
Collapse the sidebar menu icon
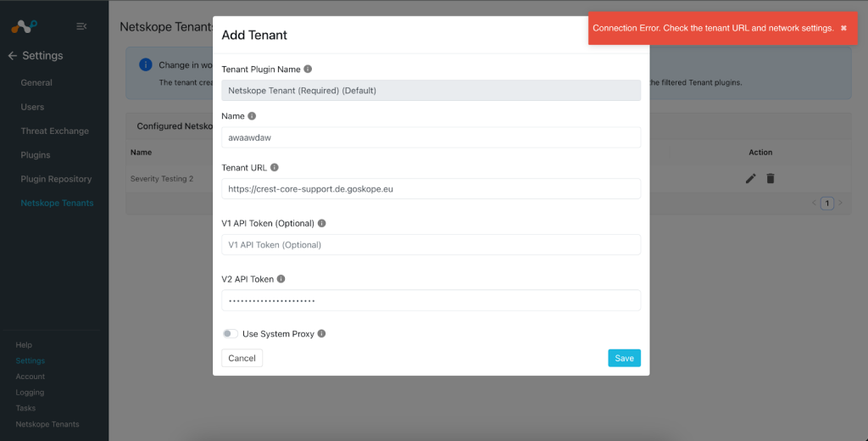pos(81,26)
